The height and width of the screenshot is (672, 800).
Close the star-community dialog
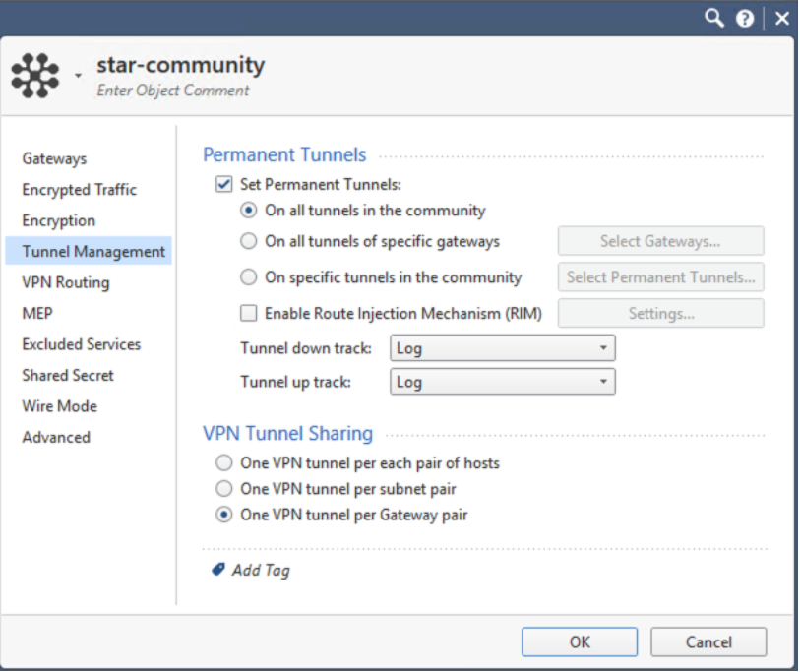[x=781, y=19]
